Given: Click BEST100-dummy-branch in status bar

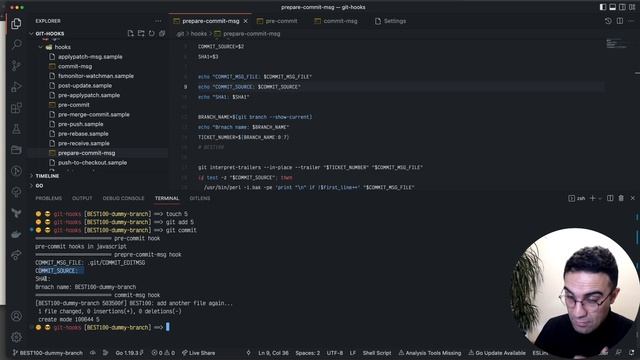Looking at the screenshot, I should (x=47, y=353).
